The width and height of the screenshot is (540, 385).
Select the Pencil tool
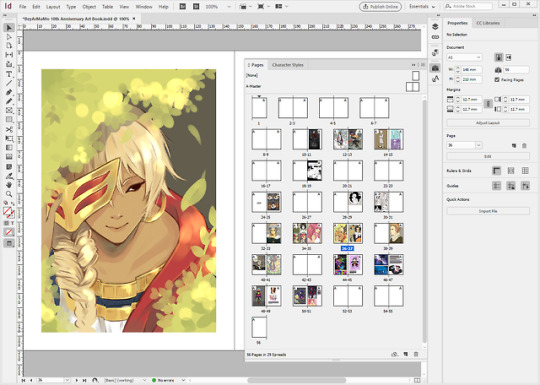click(x=9, y=101)
